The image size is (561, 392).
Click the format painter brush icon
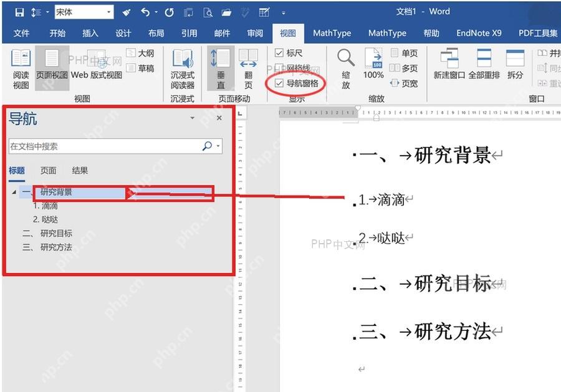point(127,13)
